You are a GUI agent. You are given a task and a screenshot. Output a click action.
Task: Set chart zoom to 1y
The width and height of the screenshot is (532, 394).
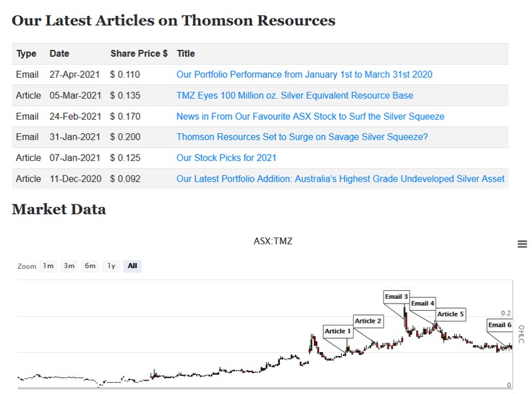click(111, 266)
